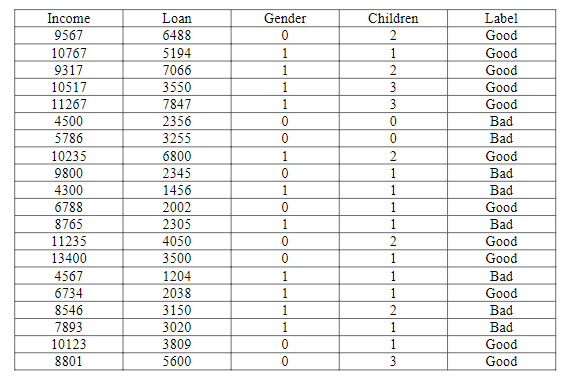The image size is (571, 379).
Task: Select the loan cell 5194
Action: pyautogui.click(x=177, y=54)
